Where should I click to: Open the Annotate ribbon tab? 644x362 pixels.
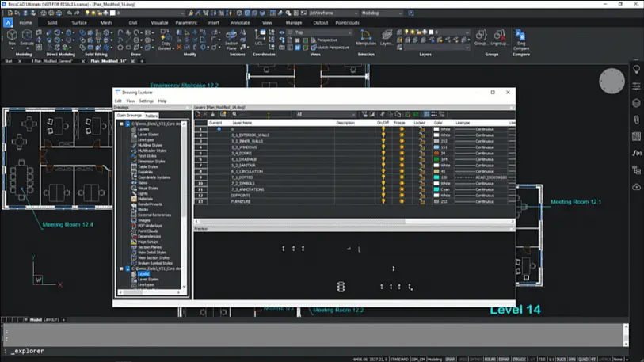pos(240,23)
